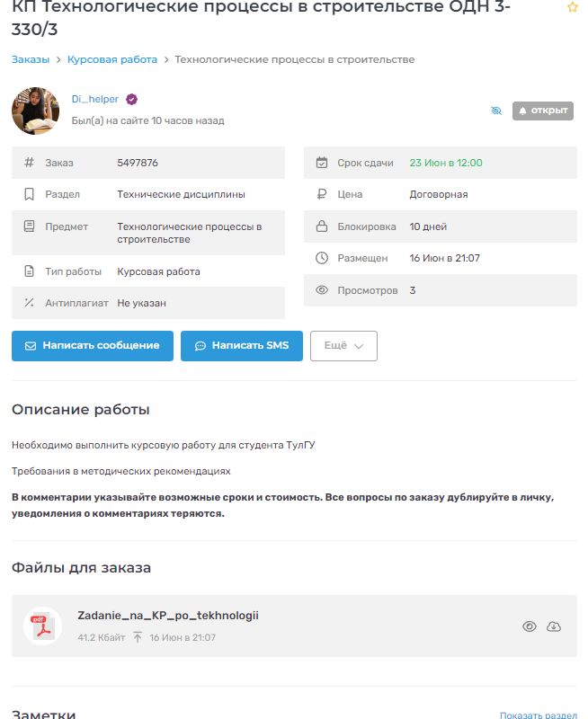The height and width of the screenshot is (719, 588).
Task: Open the Di_helper profile link
Action: [95, 100]
